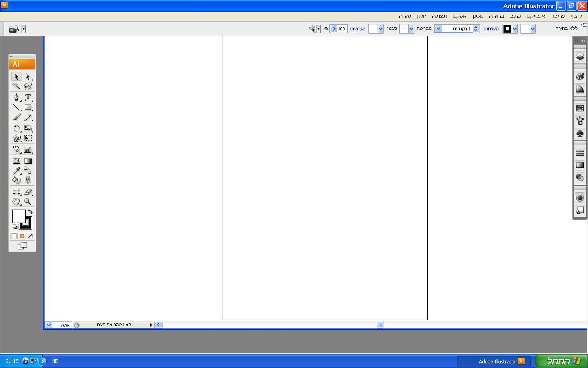Select the Line Segment tool
Viewport: 588px width, 368px height.
17,108
